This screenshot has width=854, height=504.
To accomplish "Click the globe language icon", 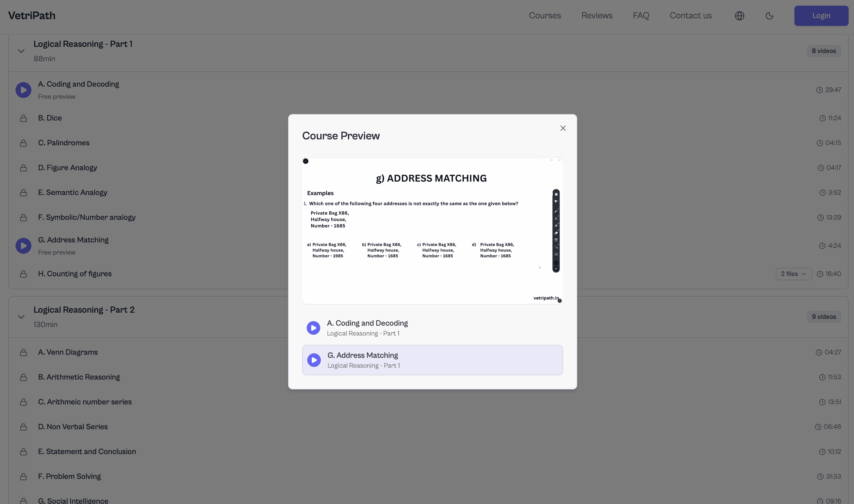I will [739, 16].
